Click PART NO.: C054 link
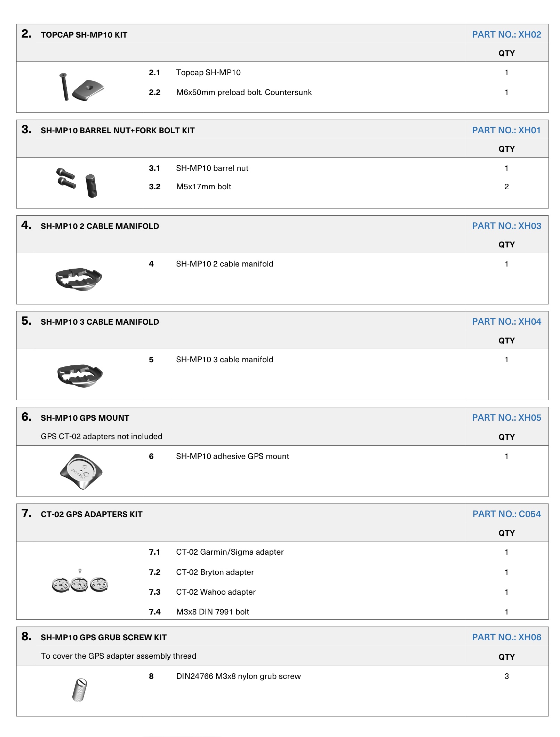Viewport: 560px width, 737px height. click(506, 514)
